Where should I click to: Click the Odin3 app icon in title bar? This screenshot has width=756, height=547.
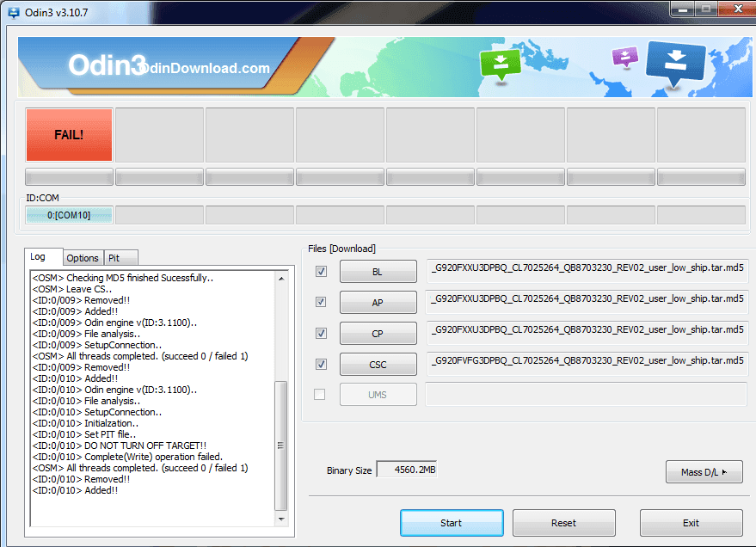(x=14, y=13)
